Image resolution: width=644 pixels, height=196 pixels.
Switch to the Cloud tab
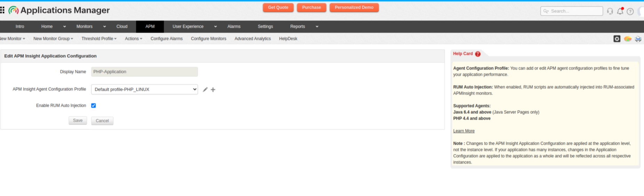point(122,26)
